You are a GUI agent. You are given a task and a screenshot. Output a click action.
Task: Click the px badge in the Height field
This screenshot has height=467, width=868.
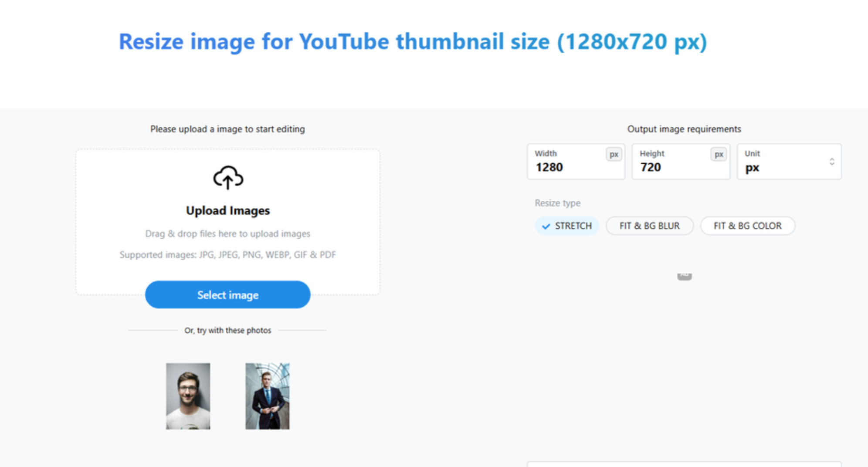(x=719, y=154)
